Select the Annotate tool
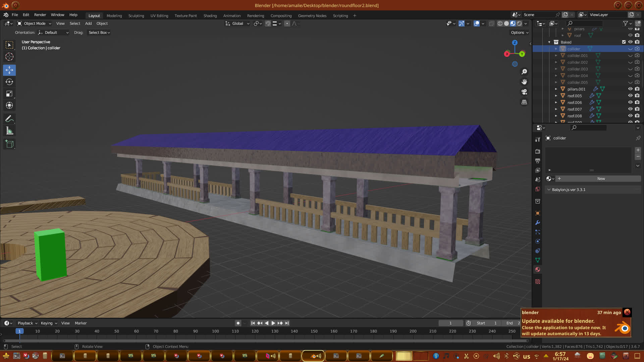Viewport: 644px width, 362px height. point(9,119)
